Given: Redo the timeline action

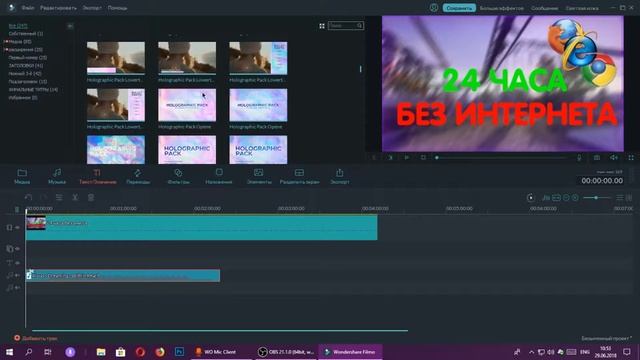Looking at the screenshot, I should coord(43,198).
